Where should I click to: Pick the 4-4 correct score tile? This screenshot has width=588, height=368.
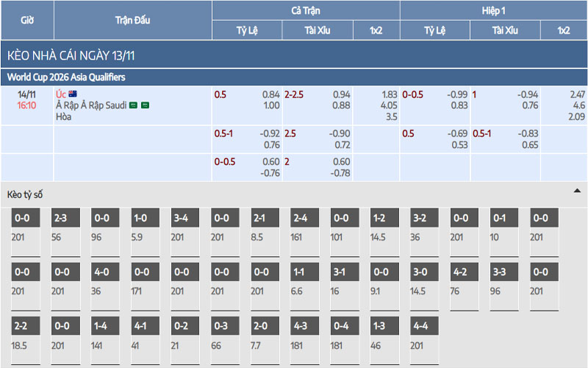point(419,325)
